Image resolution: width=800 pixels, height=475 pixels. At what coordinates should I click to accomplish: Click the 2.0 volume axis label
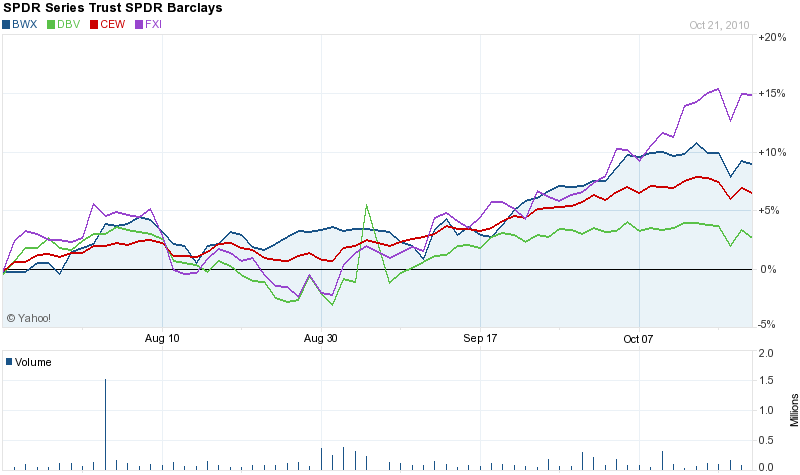[766, 353]
